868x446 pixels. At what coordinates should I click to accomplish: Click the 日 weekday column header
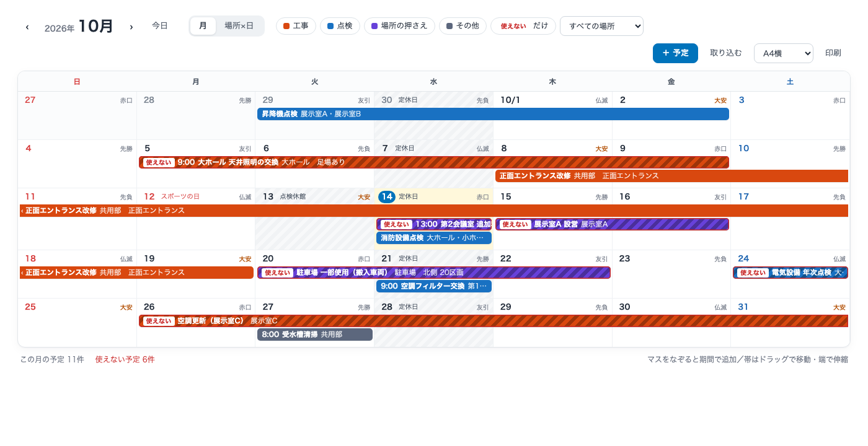pos(77,82)
